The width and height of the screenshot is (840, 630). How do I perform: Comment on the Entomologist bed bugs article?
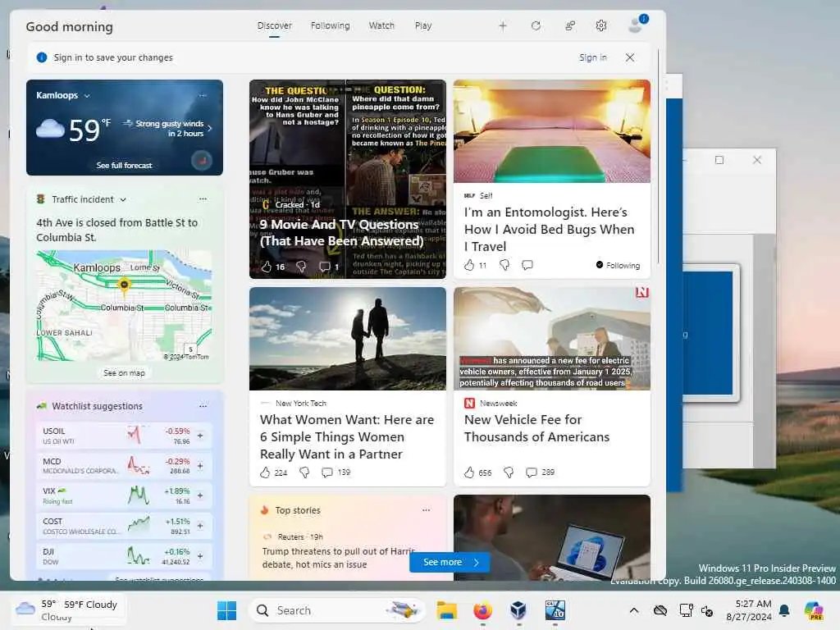pos(527,265)
